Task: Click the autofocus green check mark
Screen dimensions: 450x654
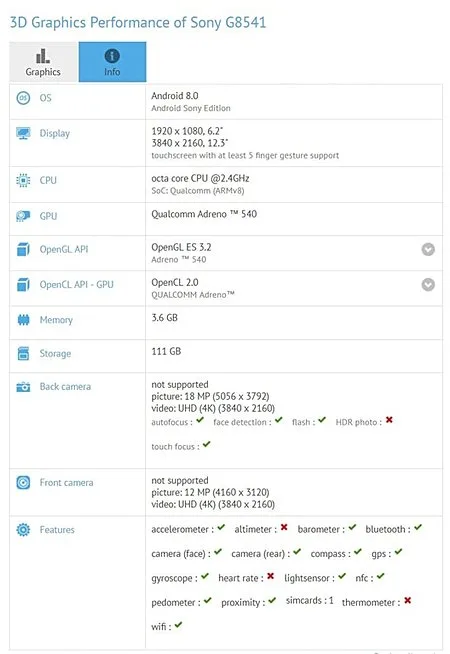Action: click(200, 420)
